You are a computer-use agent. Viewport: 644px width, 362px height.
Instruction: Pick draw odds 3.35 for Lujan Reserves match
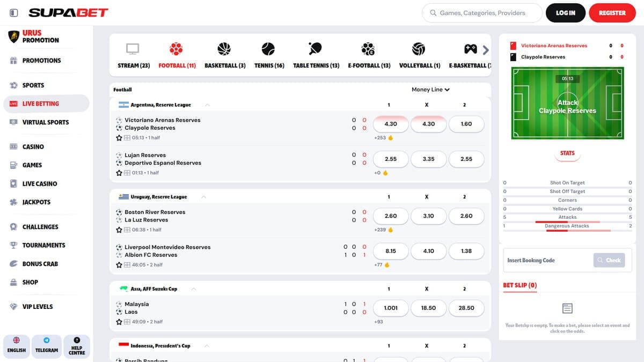coord(428,159)
